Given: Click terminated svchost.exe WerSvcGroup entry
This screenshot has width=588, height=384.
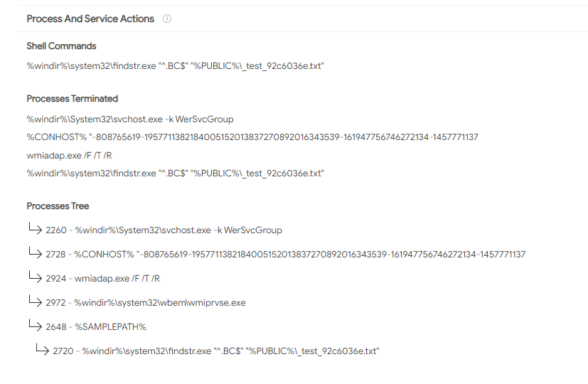Looking at the screenshot, I should tap(130, 119).
